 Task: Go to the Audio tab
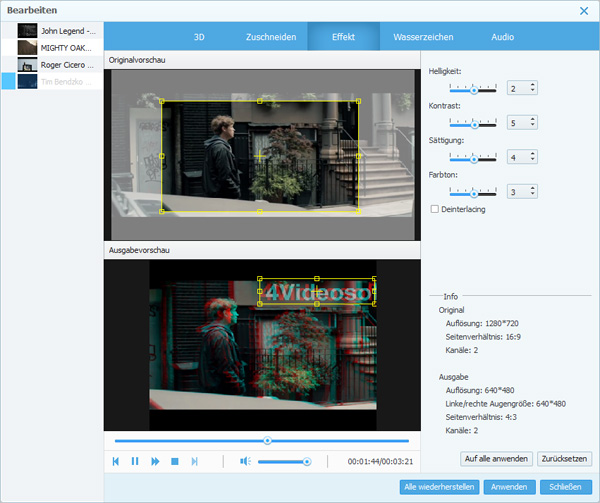[502, 37]
